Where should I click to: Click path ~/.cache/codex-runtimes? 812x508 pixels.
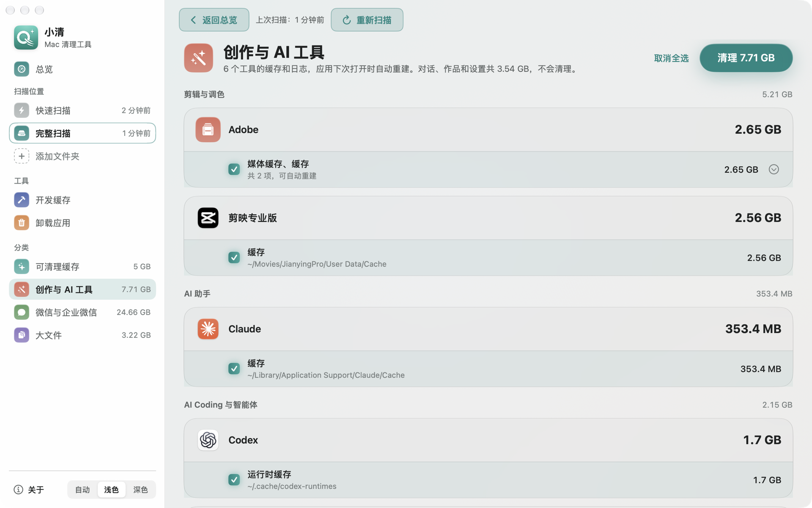coord(292,486)
